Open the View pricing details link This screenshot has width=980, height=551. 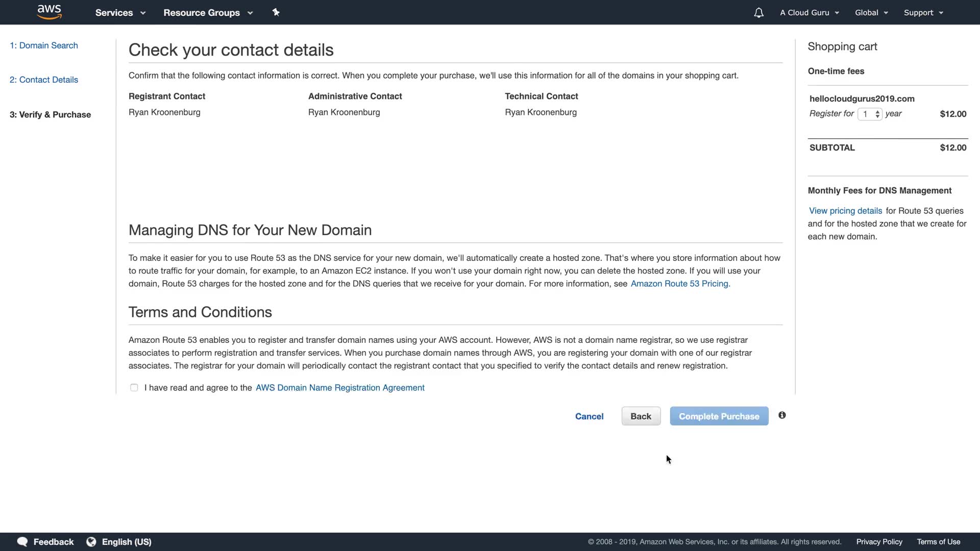point(845,211)
